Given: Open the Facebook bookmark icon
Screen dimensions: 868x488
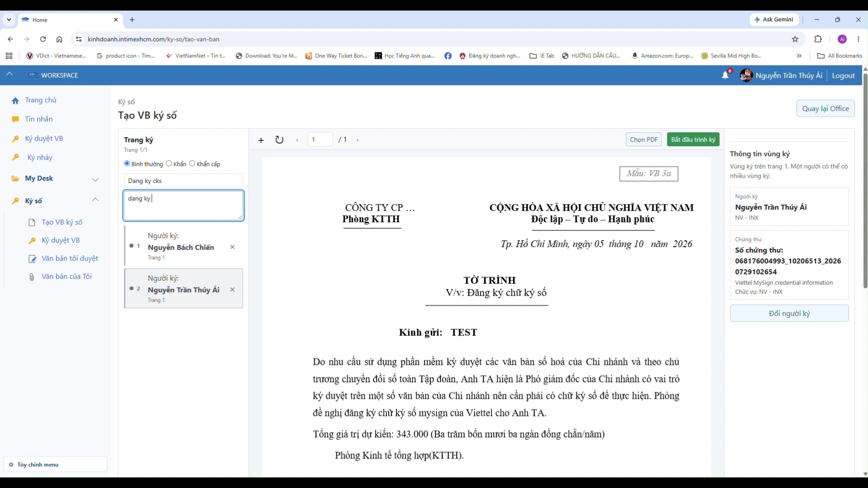Looking at the screenshot, I should (x=448, y=56).
